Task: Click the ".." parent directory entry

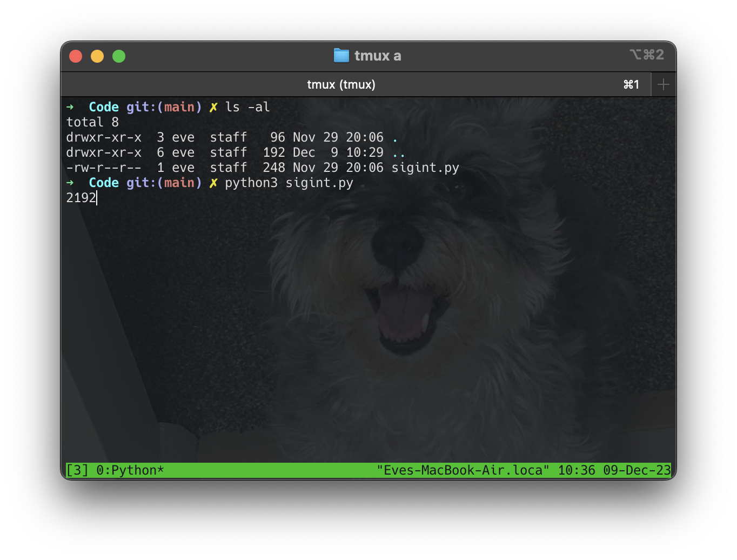Action: [399, 152]
